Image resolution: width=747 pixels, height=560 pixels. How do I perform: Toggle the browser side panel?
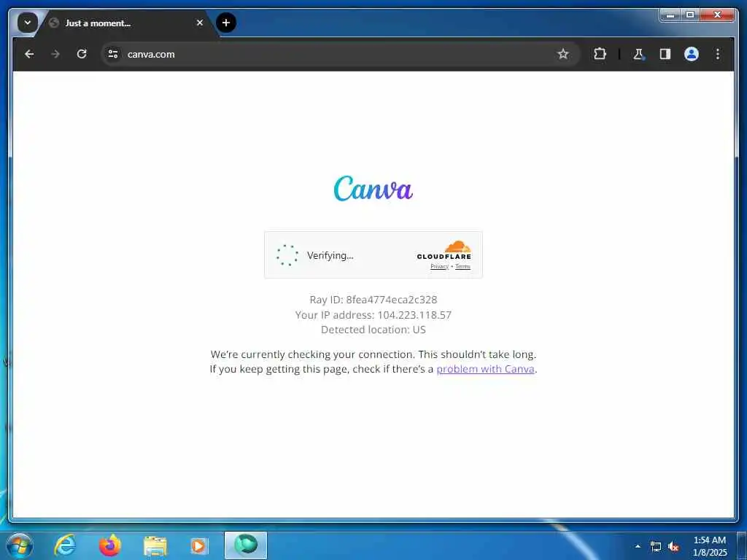tap(665, 54)
